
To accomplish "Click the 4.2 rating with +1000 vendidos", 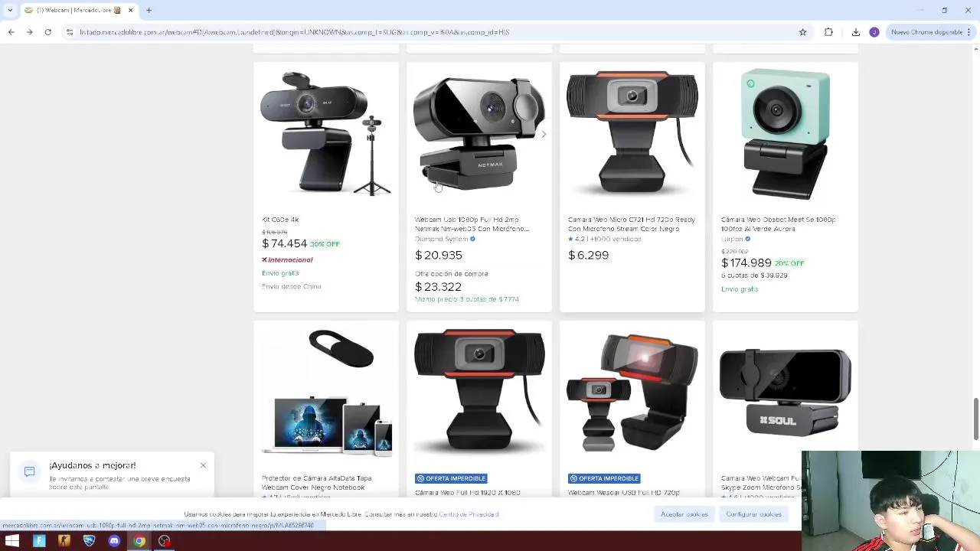I will 605,239.
